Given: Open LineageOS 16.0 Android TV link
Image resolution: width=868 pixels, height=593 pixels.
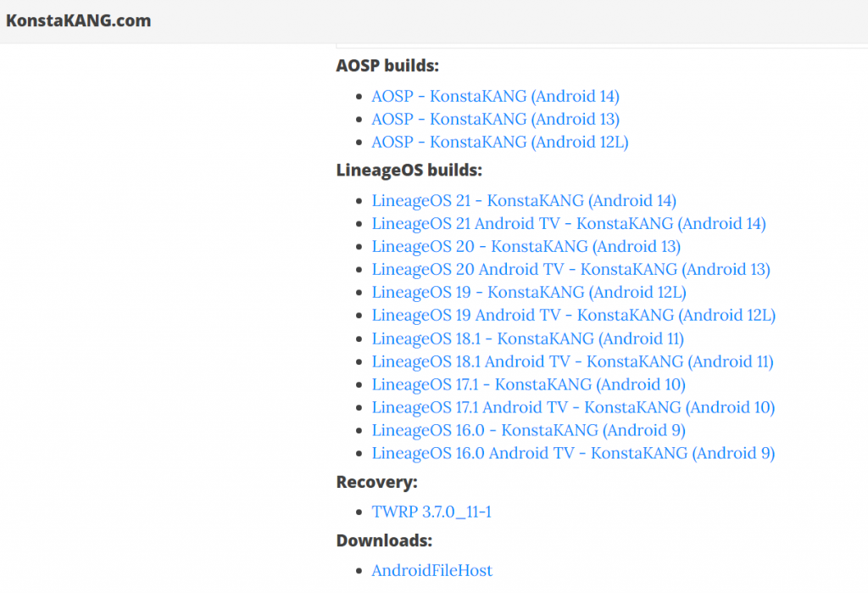Looking at the screenshot, I should click(573, 453).
